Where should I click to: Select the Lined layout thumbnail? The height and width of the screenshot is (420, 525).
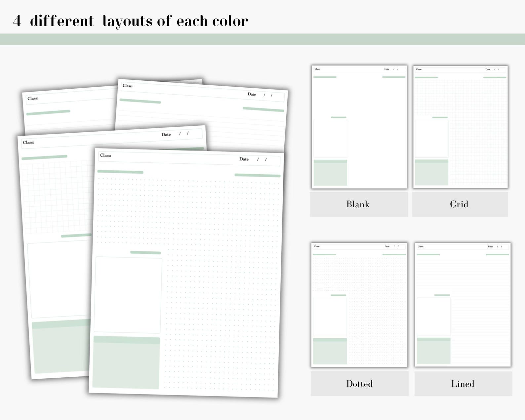[463, 305]
